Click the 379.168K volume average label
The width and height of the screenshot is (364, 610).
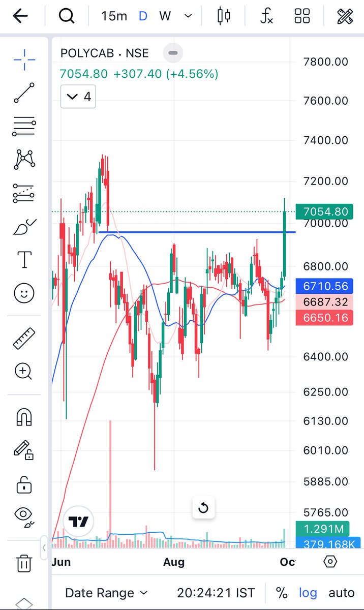pos(328,543)
